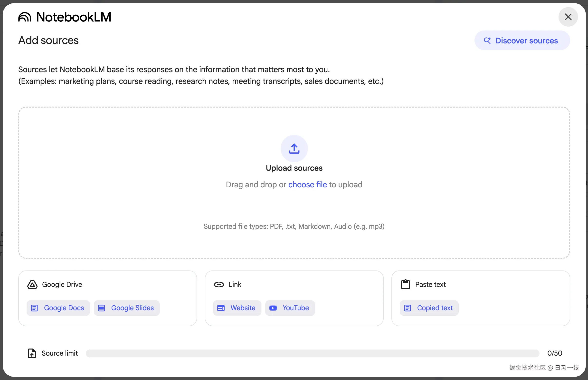Add a Website link source
Viewport: 588px width, 380px height.
[x=237, y=308]
